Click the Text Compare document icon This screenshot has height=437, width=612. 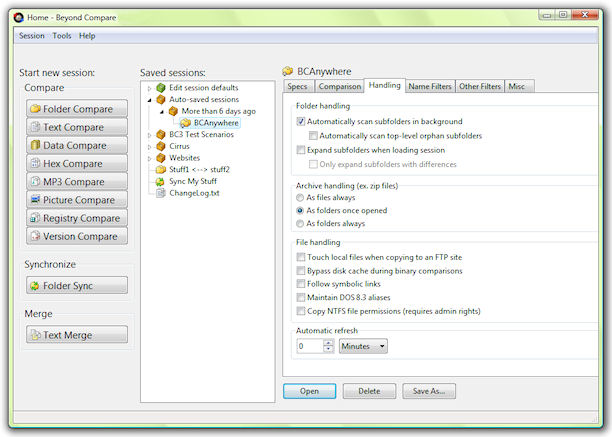(35, 127)
